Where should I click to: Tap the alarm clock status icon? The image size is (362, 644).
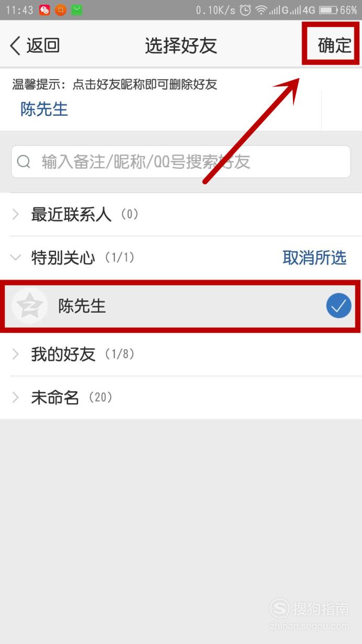pos(245,10)
